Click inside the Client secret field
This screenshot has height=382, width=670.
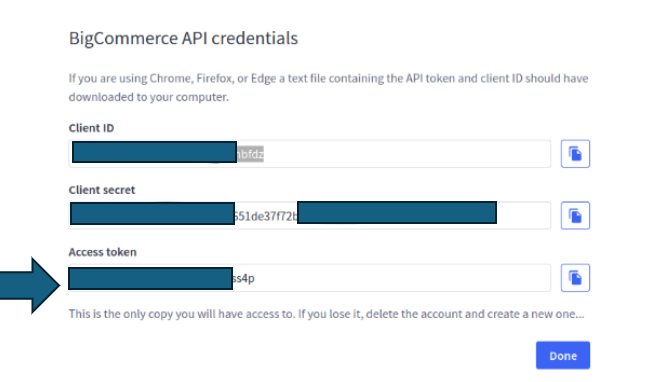click(x=310, y=216)
